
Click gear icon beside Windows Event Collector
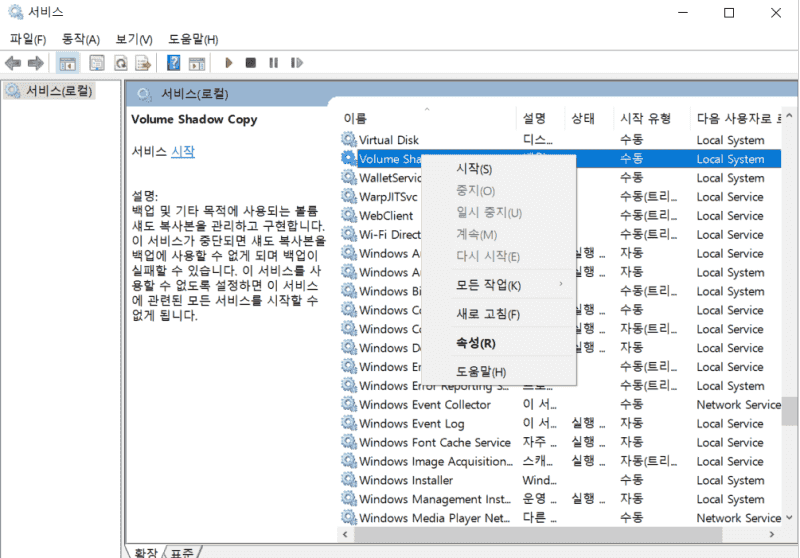349,404
